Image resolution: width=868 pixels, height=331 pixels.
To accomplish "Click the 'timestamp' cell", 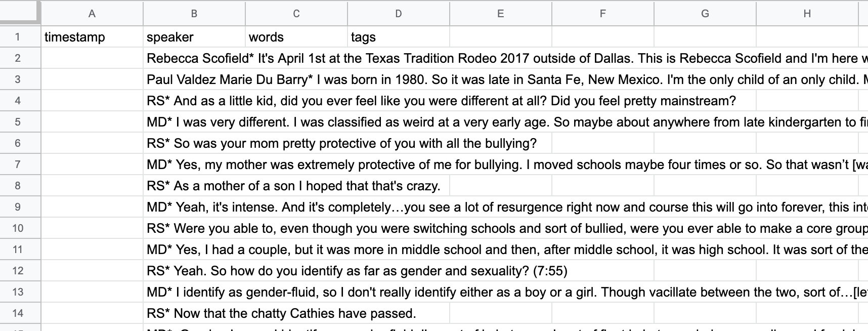I will pos(92,37).
